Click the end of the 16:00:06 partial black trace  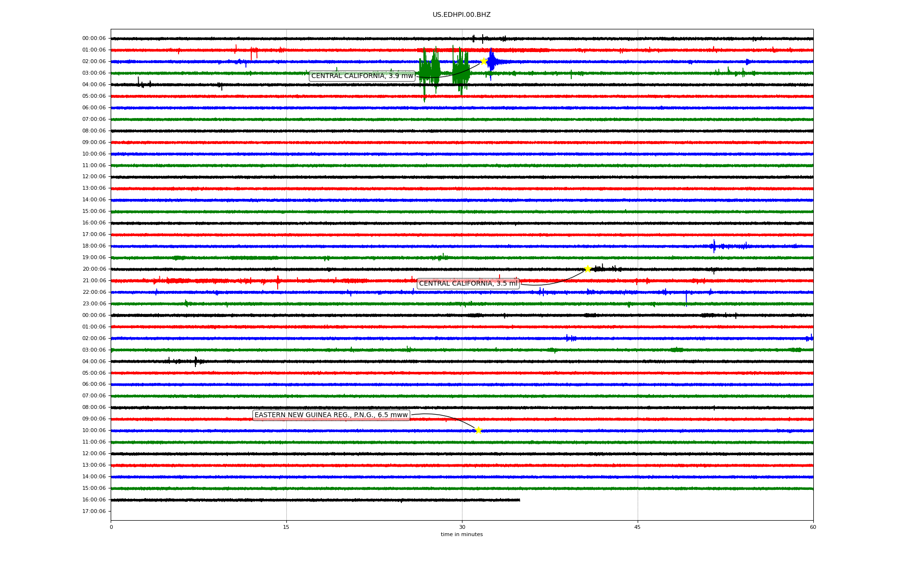point(519,500)
